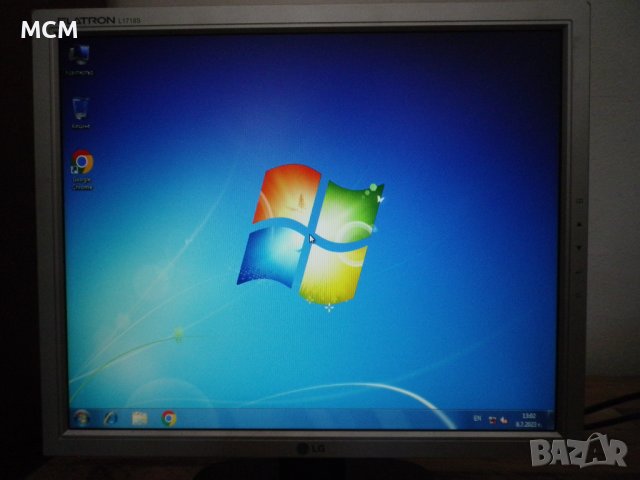
Task: Click the Google Chrome shortcut's text label
Action: (82, 184)
